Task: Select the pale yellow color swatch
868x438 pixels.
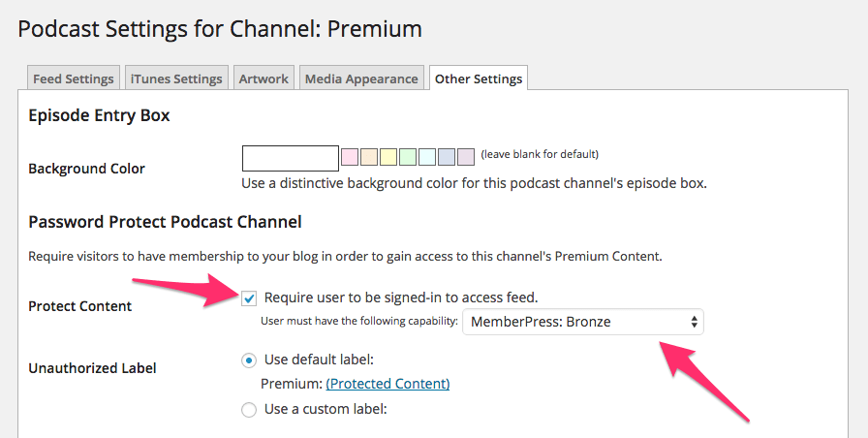Action: 388,157
